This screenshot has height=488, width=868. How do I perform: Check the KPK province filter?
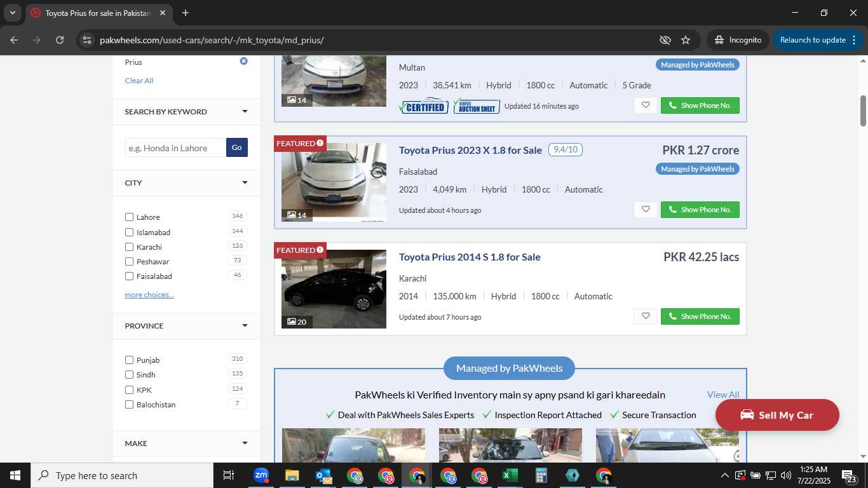click(x=130, y=390)
